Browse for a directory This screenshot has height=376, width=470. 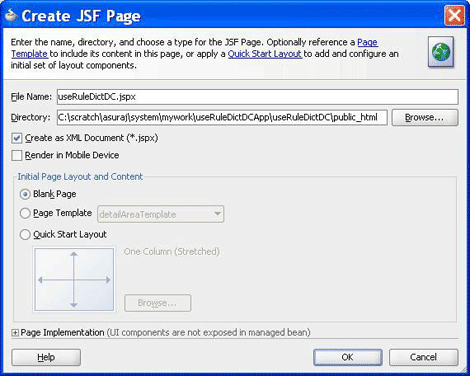pos(425,117)
